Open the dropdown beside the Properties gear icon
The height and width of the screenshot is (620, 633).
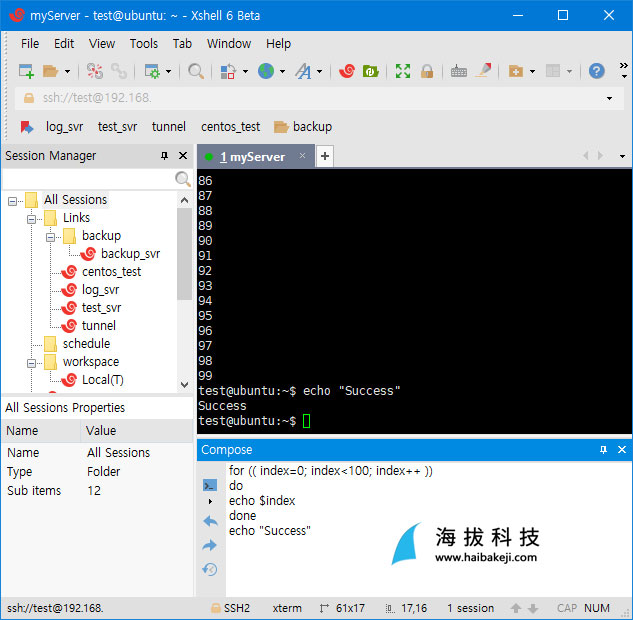[168, 71]
